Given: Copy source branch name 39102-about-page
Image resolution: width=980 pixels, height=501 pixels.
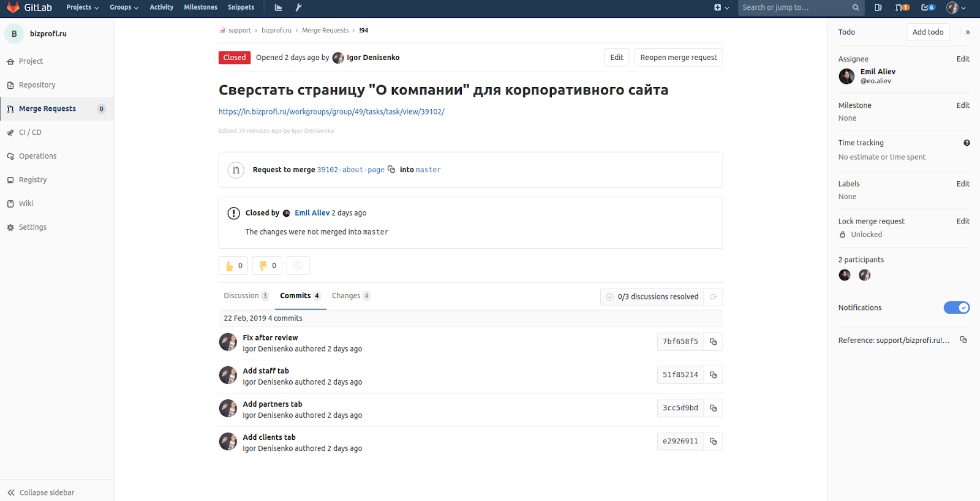Looking at the screenshot, I should coord(391,170).
